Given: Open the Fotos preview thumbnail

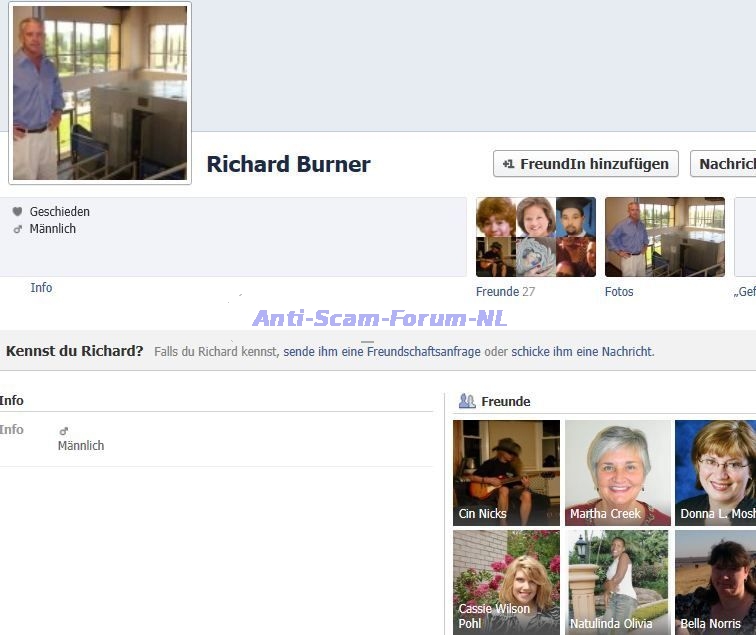Looking at the screenshot, I should (x=664, y=237).
